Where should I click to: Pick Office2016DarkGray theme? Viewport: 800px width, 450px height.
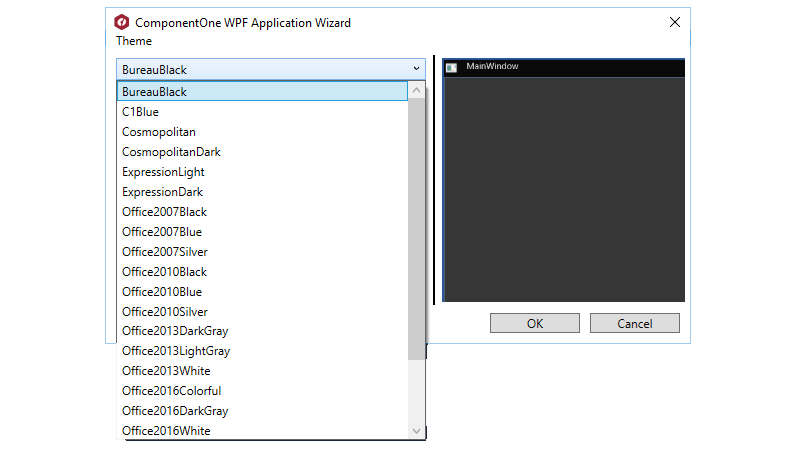click(x=262, y=411)
